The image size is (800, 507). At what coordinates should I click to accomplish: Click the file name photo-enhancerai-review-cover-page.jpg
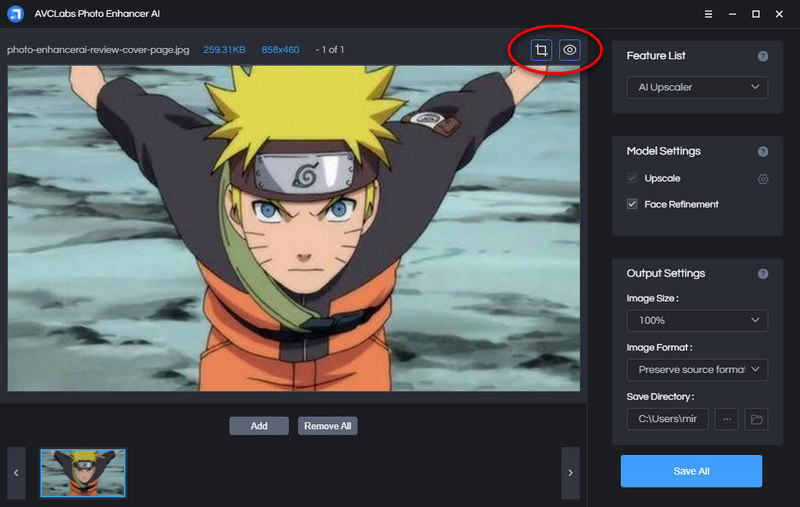98,50
